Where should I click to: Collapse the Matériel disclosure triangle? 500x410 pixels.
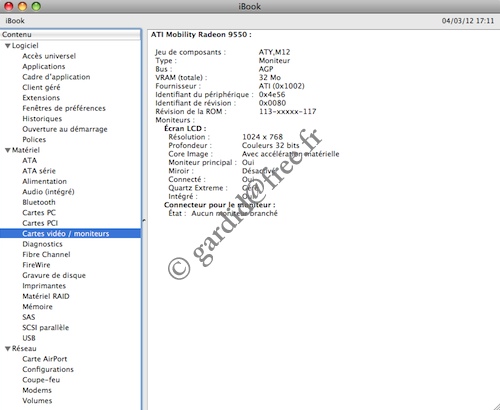pyautogui.click(x=8, y=150)
